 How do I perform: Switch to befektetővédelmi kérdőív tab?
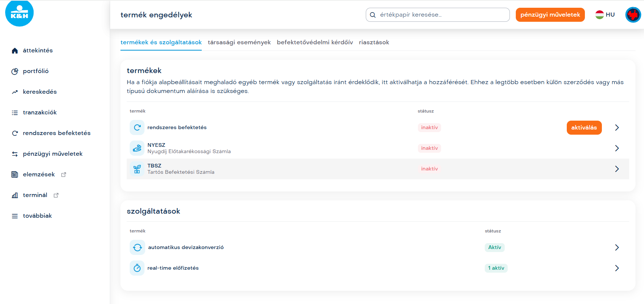click(x=315, y=42)
